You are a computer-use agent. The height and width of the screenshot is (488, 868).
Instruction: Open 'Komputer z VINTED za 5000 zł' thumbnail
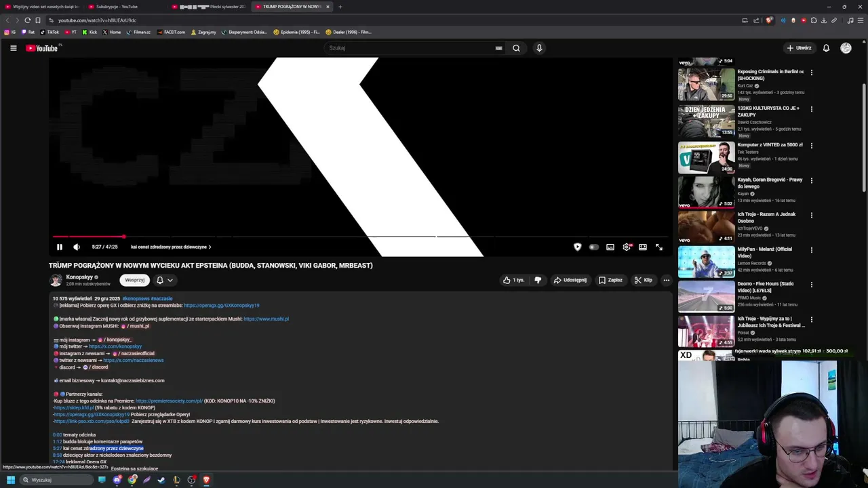(x=706, y=157)
